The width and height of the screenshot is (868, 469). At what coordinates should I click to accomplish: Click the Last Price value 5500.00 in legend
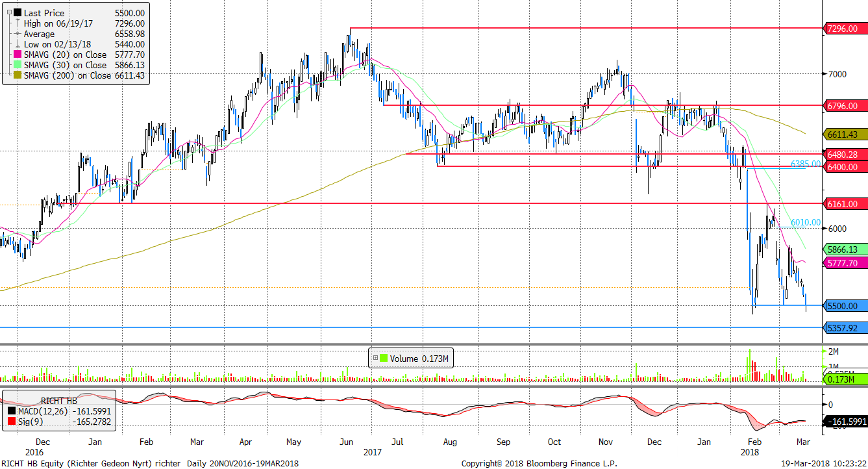click(x=129, y=12)
